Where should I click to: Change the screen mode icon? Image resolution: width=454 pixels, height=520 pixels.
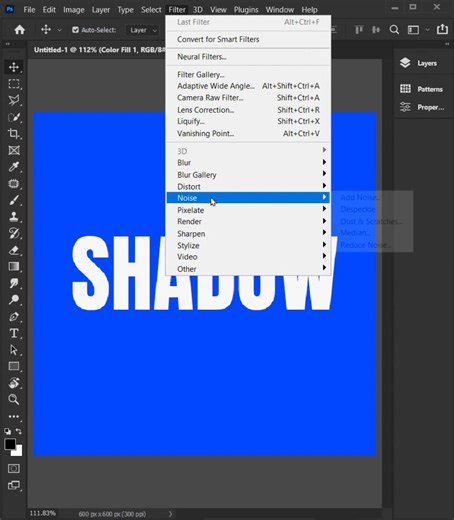click(x=14, y=485)
